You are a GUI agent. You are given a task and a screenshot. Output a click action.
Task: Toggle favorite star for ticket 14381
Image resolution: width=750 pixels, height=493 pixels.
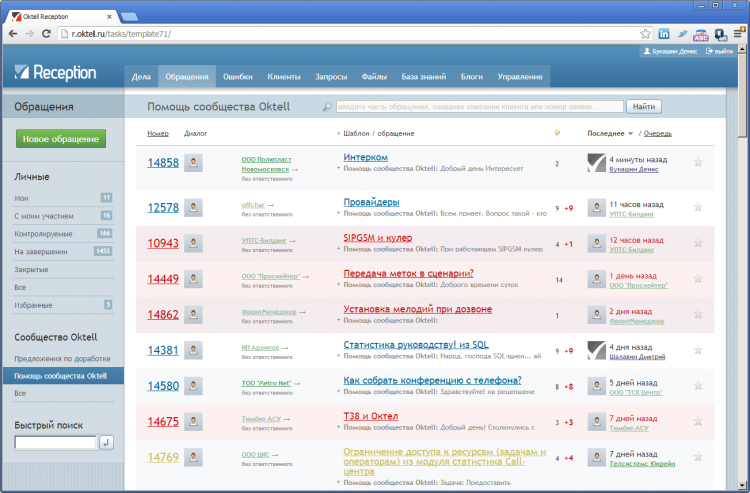point(698,350)
